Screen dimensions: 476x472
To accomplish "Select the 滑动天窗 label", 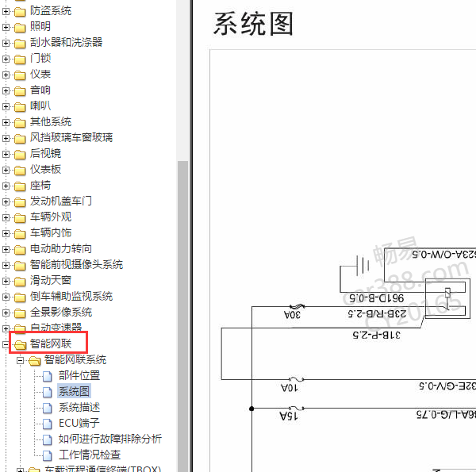I will click(x=51, y=281).
